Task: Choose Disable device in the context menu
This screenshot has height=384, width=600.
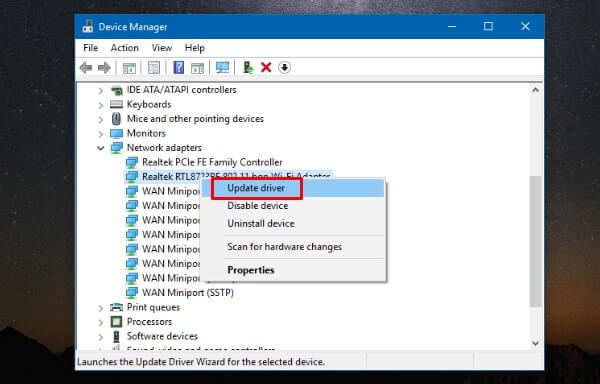Action: 293,206
